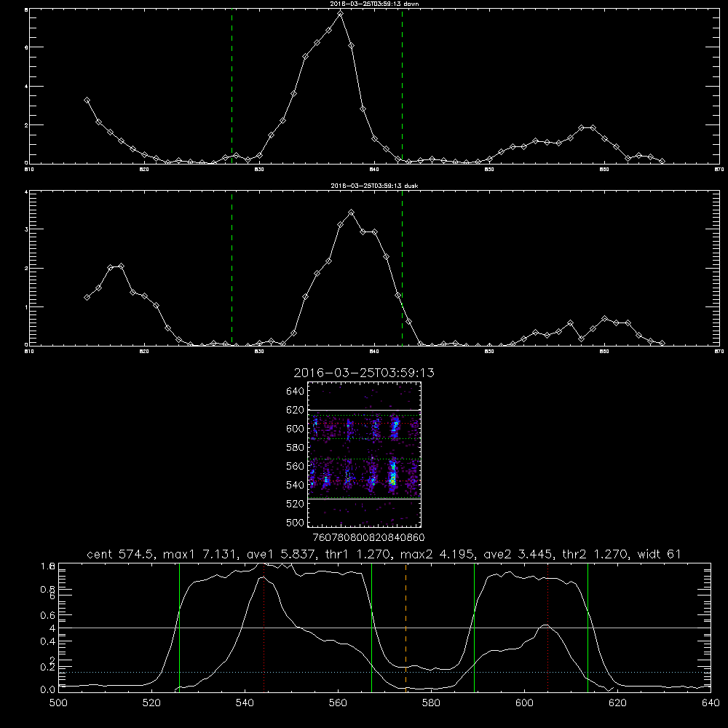Click the orange dashed center line in bottom plot
Viewport: 728px width, 728px height.
tap(405, 627)
